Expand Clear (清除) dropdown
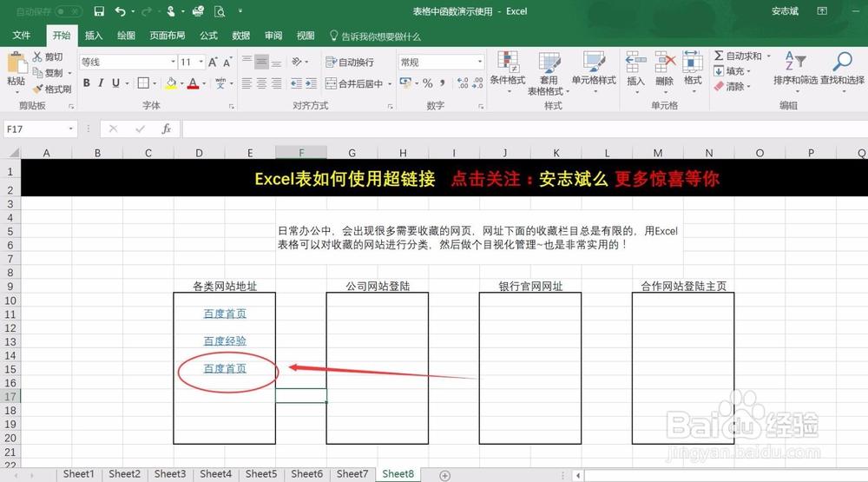The image size is (868, 482). [748, 87]
